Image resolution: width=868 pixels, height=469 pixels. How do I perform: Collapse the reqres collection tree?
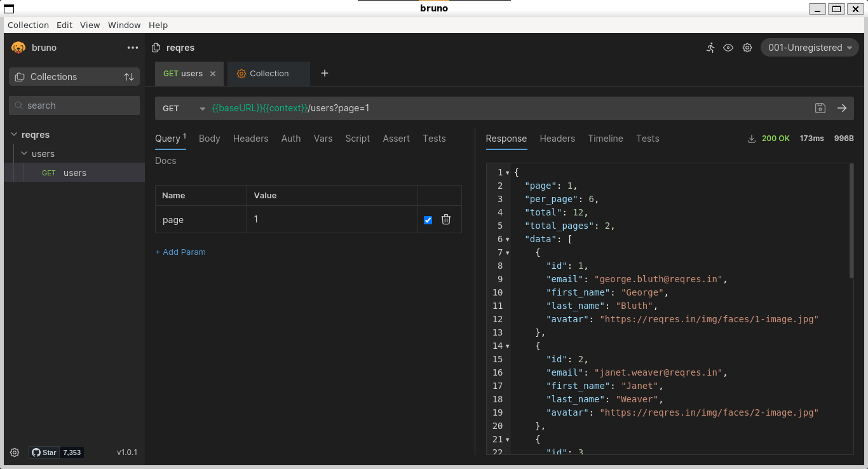pos(14,135)
